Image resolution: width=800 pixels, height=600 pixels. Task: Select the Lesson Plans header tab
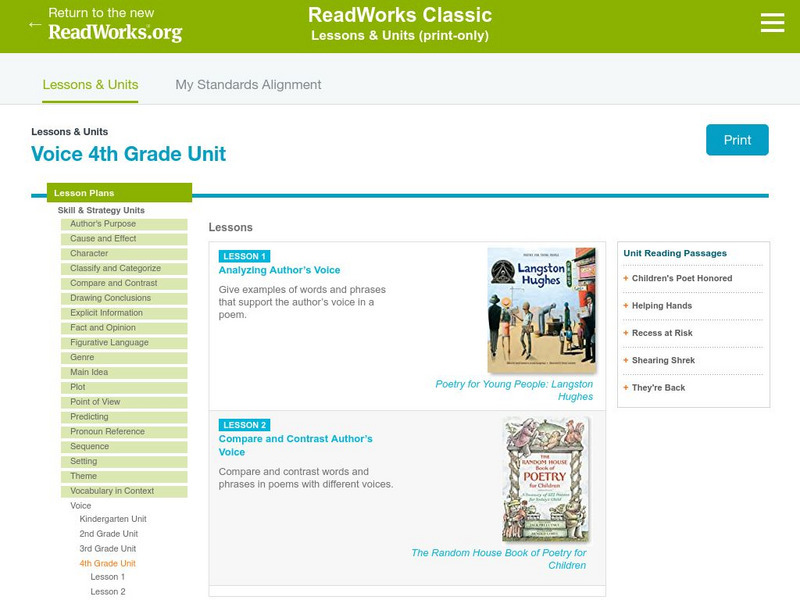(119, 193)
